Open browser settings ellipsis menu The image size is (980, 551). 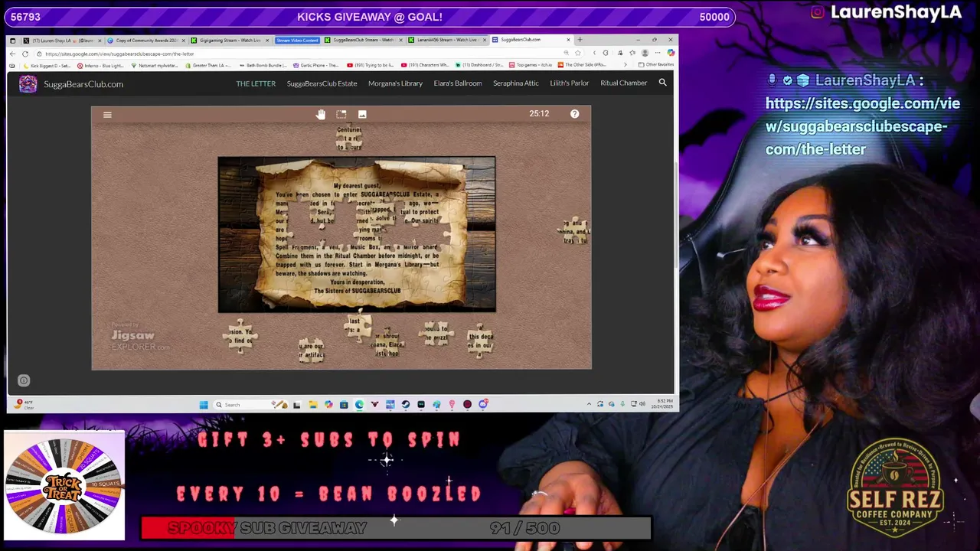(658, 53)
